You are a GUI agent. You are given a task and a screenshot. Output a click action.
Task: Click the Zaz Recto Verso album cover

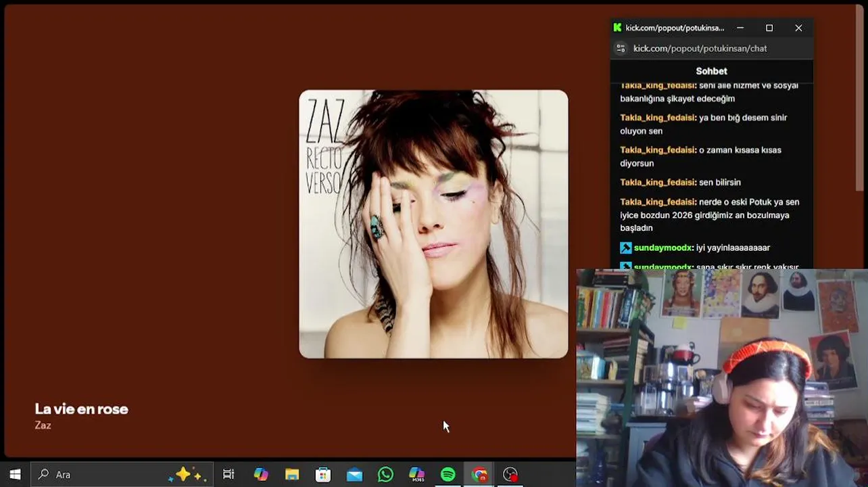click(433, 224)
